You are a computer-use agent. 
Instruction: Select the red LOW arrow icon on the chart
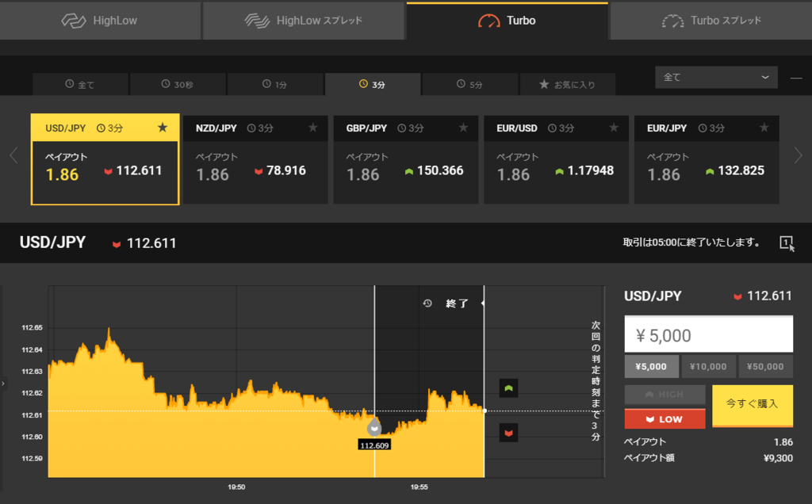507,432
